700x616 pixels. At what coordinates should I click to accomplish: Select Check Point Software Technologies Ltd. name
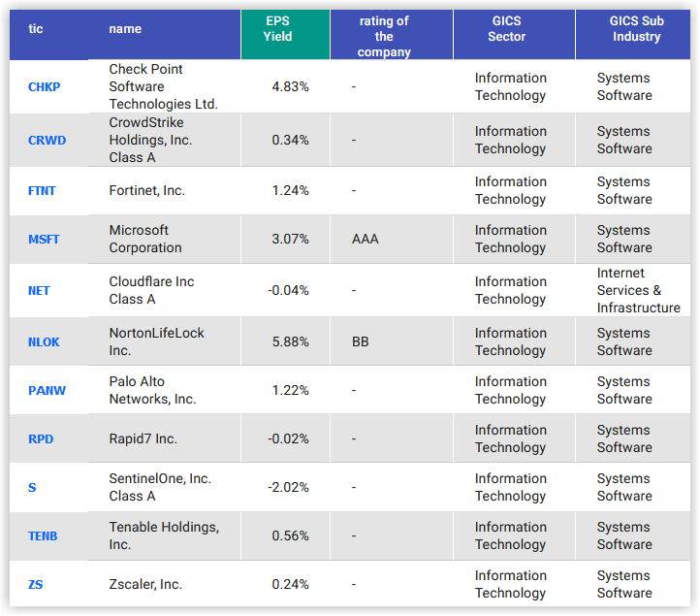(x=164, y=86)
